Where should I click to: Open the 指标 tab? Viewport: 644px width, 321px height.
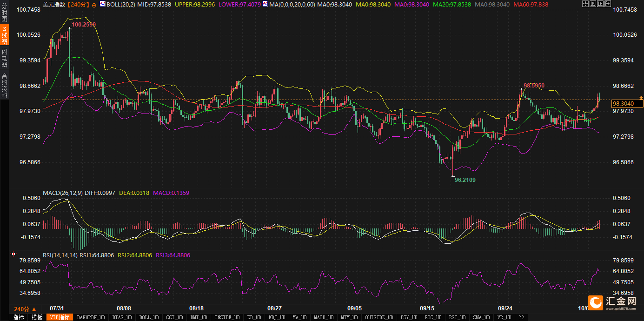(19, 317)
